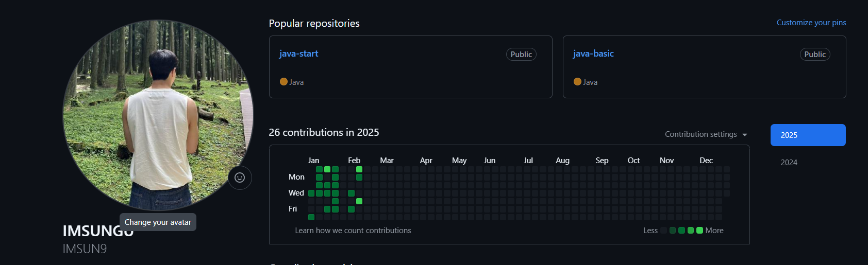Click the smiley emoji set-status icon
This screenshot has width=868, height=265.
(240, 178)
